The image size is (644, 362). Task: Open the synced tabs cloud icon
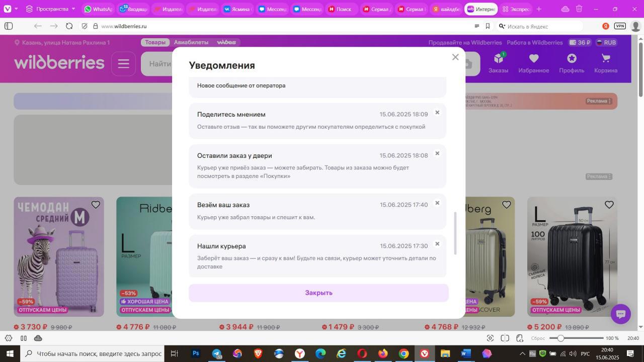[x=565, y=9]
